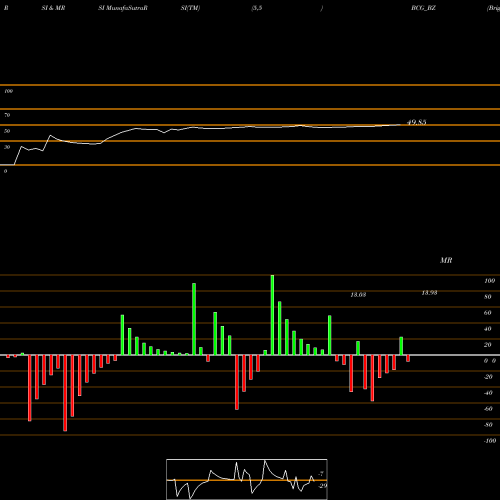The width and height of the screenshot is (500, 500).
Task: Click the "BCG_BZ" symbol label
Action: 423,8
